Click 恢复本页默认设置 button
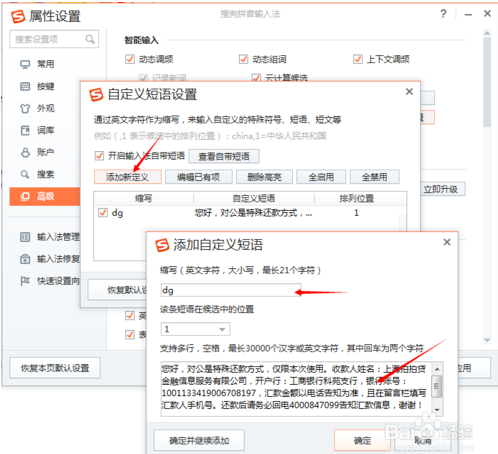498x454 pixels. 55,368
